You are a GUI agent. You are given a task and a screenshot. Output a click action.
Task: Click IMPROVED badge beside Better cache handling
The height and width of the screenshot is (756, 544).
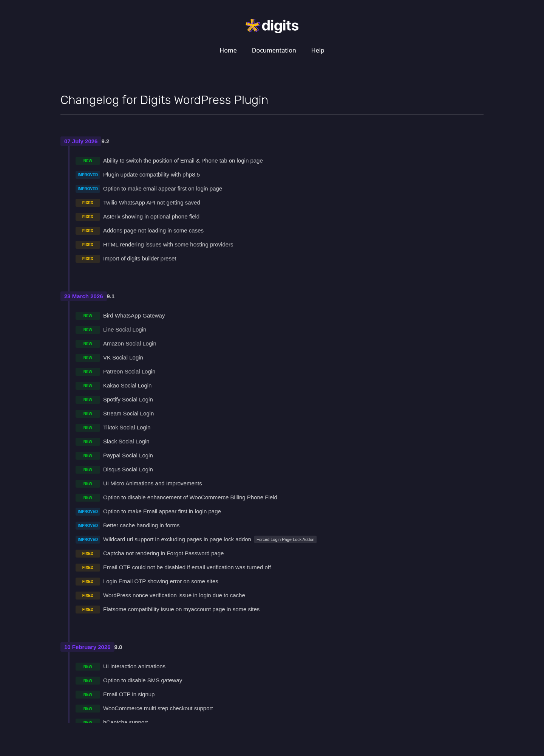tap(88, 525)
